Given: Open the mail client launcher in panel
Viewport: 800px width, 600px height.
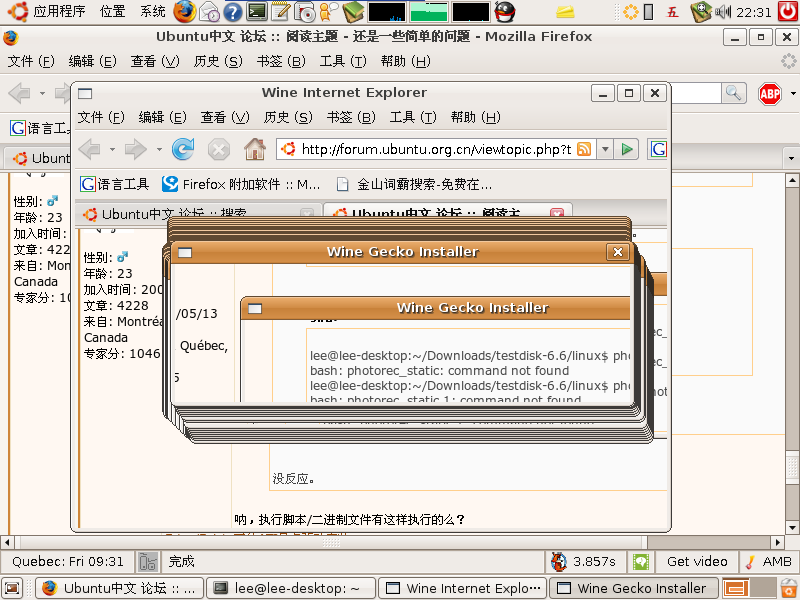Looking at the screenshot, I should 209,11.
